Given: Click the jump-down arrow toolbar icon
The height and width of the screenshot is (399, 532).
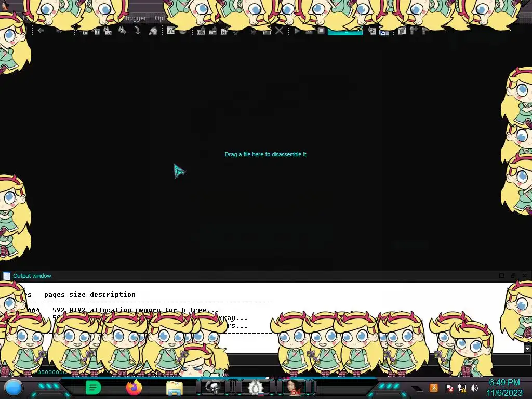Looking at the screenshot, I should 137,31.
